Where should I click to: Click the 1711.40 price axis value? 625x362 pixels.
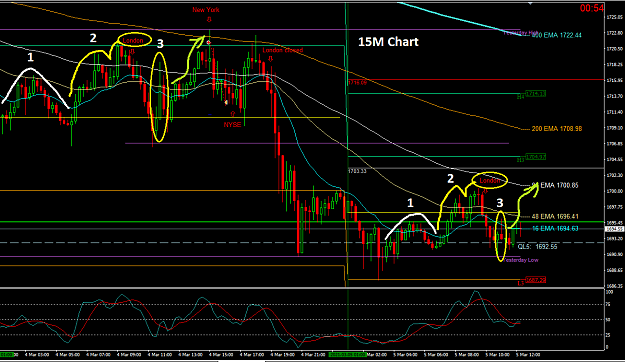[614, 112]
